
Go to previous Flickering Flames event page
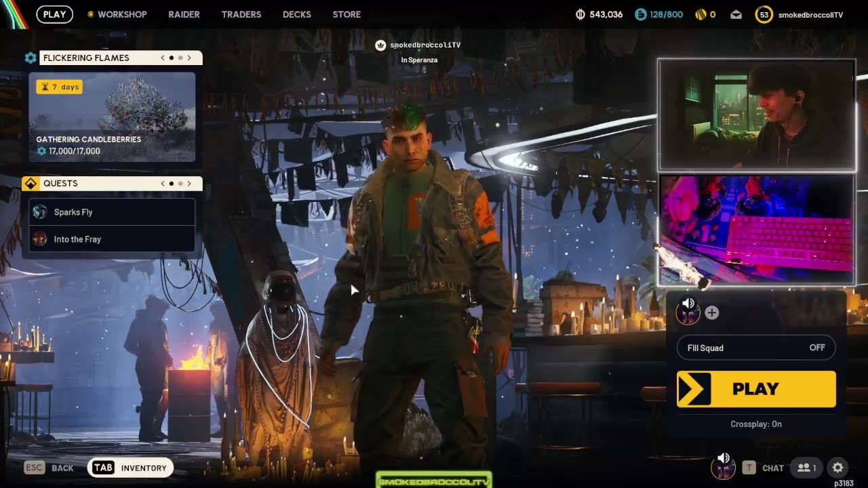163,58
